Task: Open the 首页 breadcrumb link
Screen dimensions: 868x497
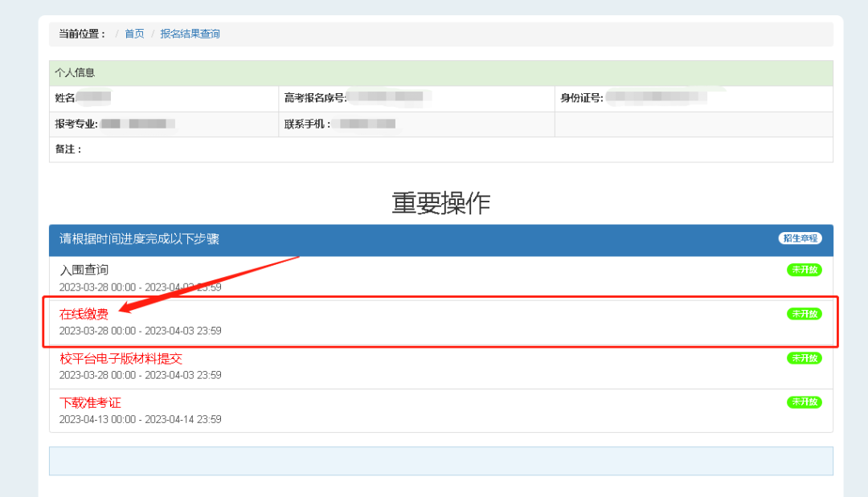Action: [133, 34]
